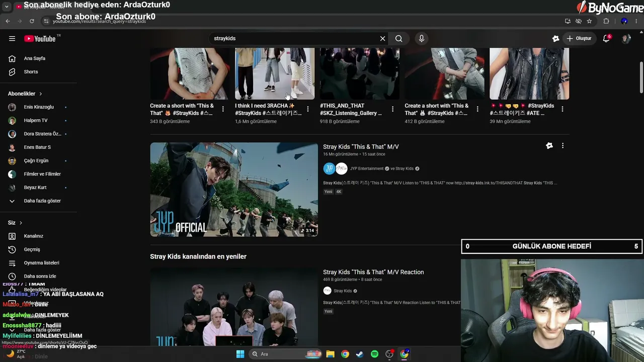Play the 'This & That' M/V thumbnail
This screenshot has width=644, height=362.
tap(234, 190)
